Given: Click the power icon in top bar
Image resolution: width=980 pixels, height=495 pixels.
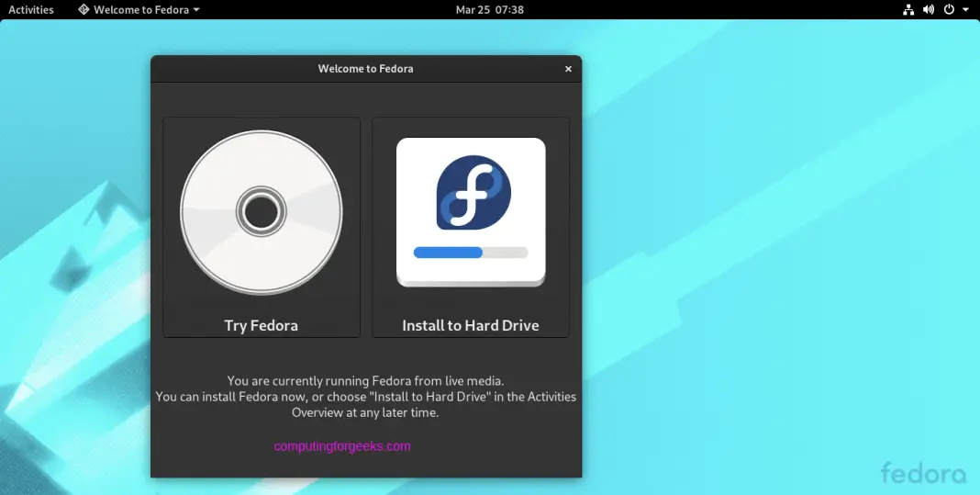Looking at the screenshot, I should [949, 9].
